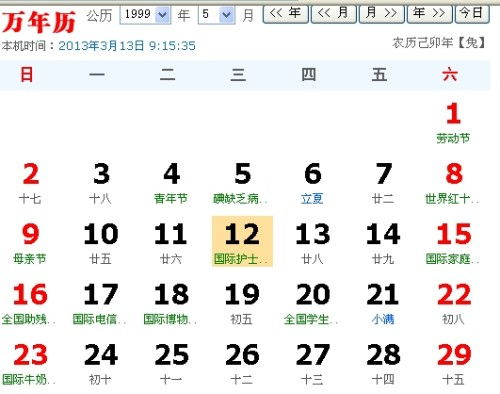Select May 6 立夏

click(313, 183)
